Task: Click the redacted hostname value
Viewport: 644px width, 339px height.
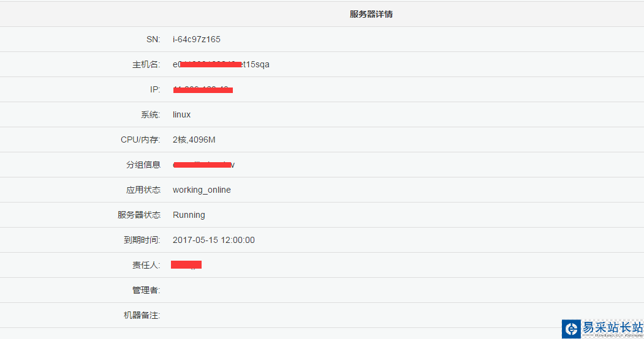Action: [221, 64]
